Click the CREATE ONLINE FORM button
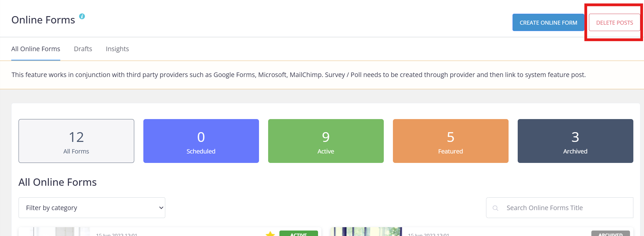Viewport: 644px width, 236px height. pos(548,23)
